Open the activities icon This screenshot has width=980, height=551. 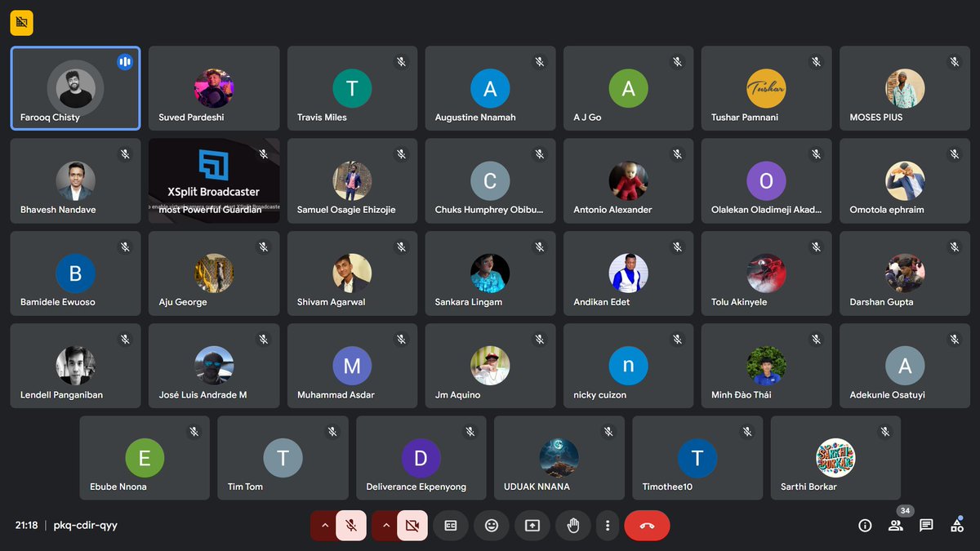point(957,526)
